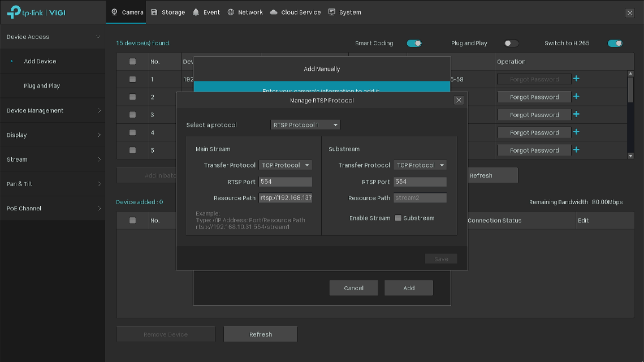Expand the Device Management section

pos(53,110)
